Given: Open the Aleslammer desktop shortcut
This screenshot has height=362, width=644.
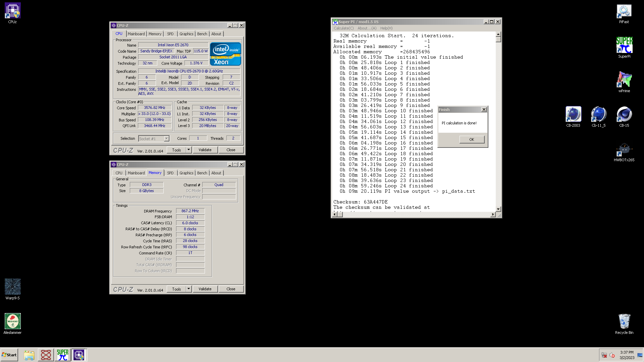Looking at the screenshot, I should click(x=12, y=324).
